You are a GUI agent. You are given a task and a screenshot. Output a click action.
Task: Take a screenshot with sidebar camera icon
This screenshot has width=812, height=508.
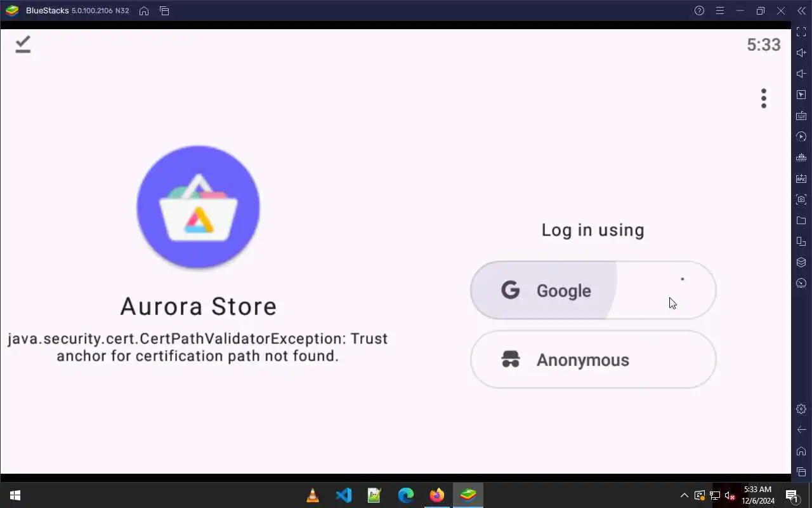click(801, 199)
